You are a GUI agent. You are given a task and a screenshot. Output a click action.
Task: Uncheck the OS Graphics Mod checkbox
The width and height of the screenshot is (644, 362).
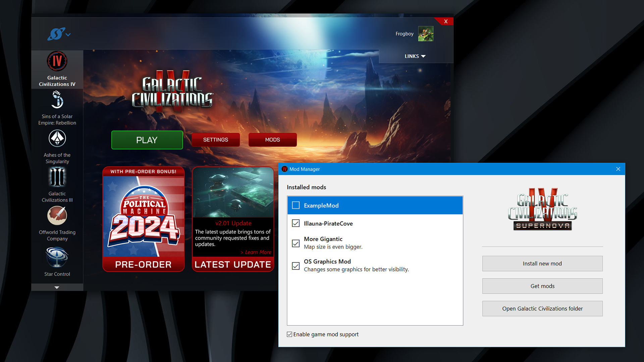click(x=296, y=266)
